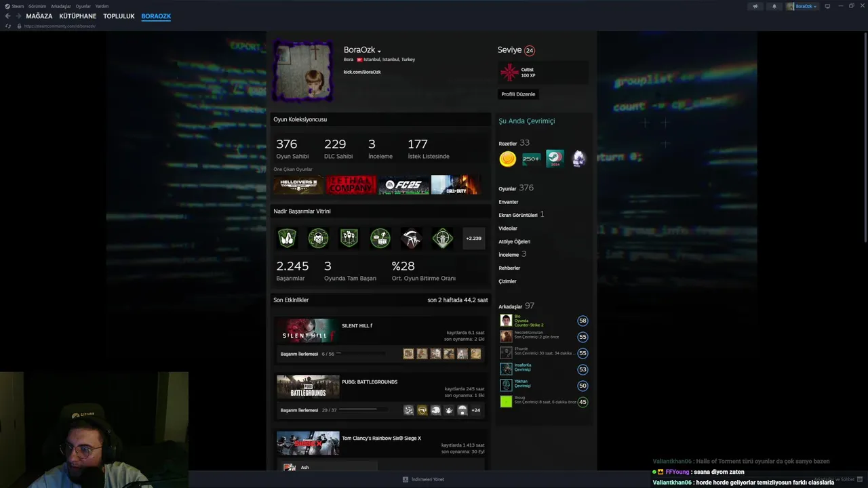This screenshot has width=868, height=488.
Task: Click the 376 Oyun Sahibi stat
Action: pos(292,148)
